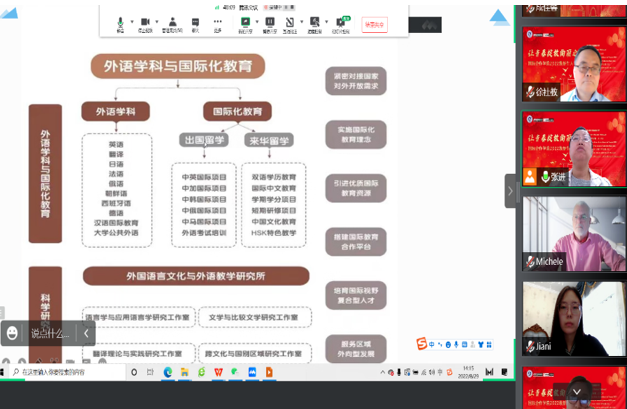The width and height of the screenshot is (627, 409).
Task: Show hidden system tray icons chevron
Action: [x=383, y=372]
